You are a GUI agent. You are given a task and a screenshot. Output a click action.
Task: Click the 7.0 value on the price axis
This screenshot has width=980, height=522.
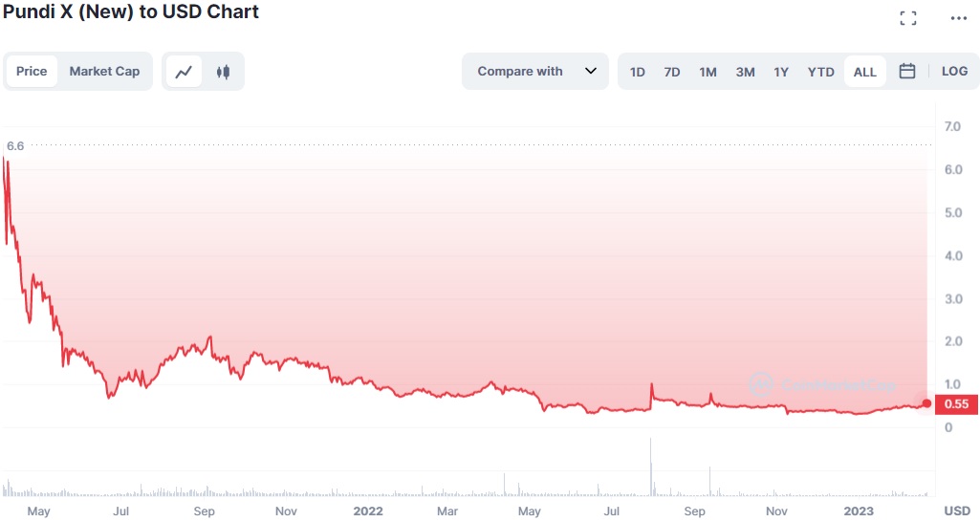coord(952,126)
